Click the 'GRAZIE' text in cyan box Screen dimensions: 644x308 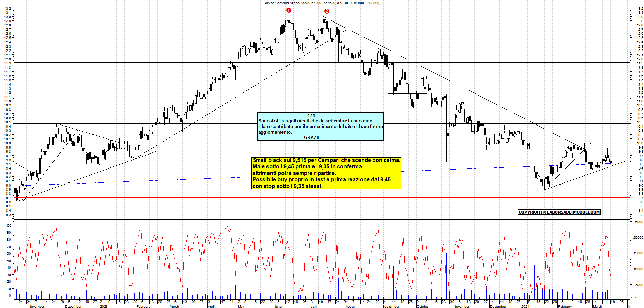pos(312,137)
